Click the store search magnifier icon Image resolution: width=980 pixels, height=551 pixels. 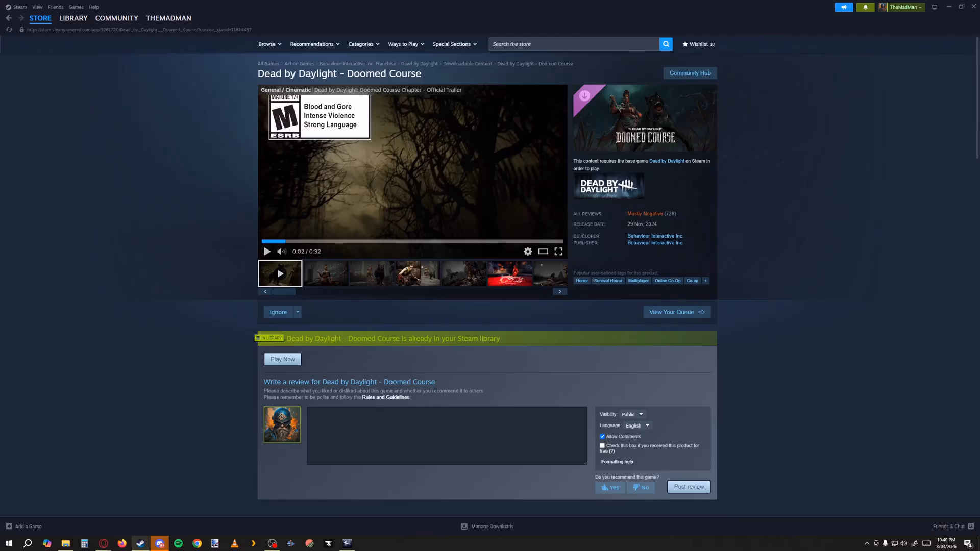666,44
